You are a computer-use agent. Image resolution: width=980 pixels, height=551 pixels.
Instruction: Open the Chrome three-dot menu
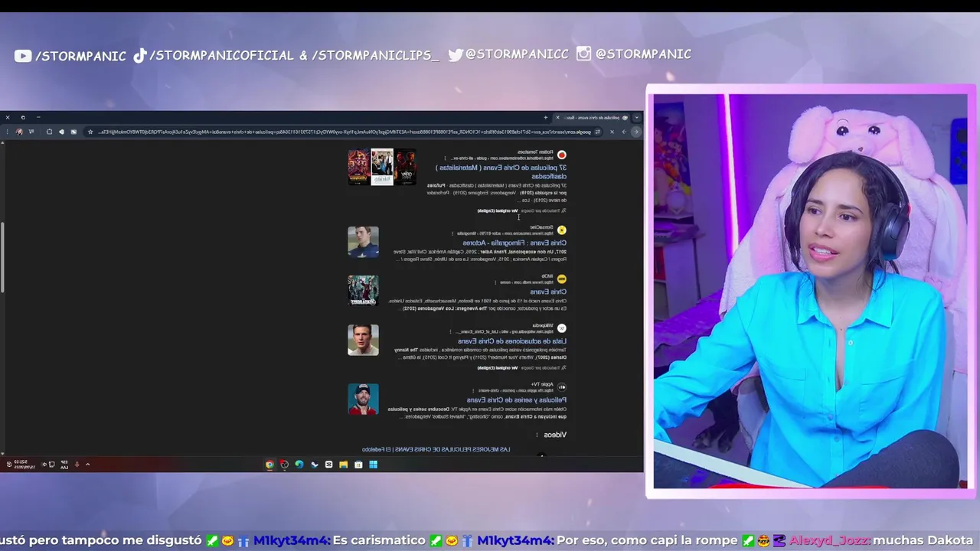coord(7,132)
